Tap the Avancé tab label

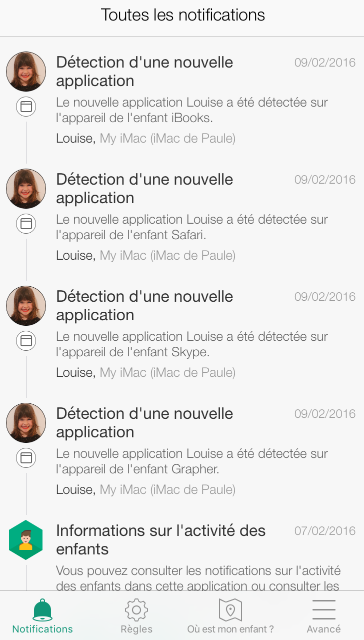click(x=323, y=629)
